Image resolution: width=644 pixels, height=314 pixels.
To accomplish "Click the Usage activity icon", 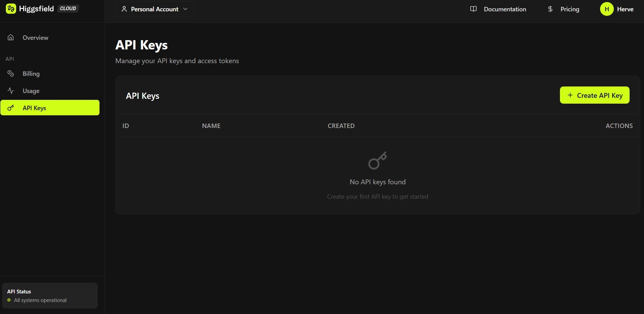I will (11, 91).
